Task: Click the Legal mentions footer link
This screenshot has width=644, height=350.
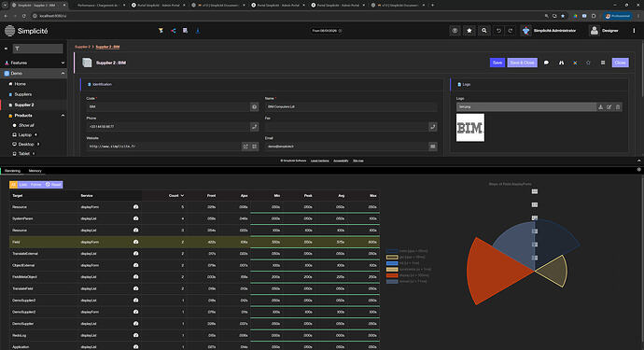Action: click(x=319, y=161)
